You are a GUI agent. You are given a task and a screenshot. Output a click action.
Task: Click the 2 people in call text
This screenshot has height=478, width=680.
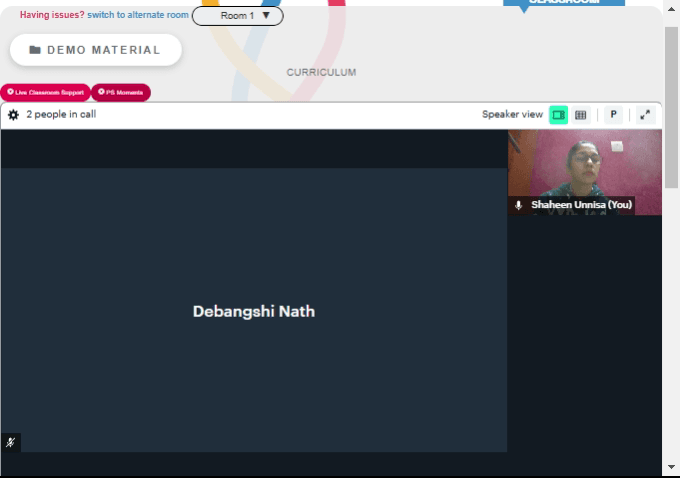[61, 115]
